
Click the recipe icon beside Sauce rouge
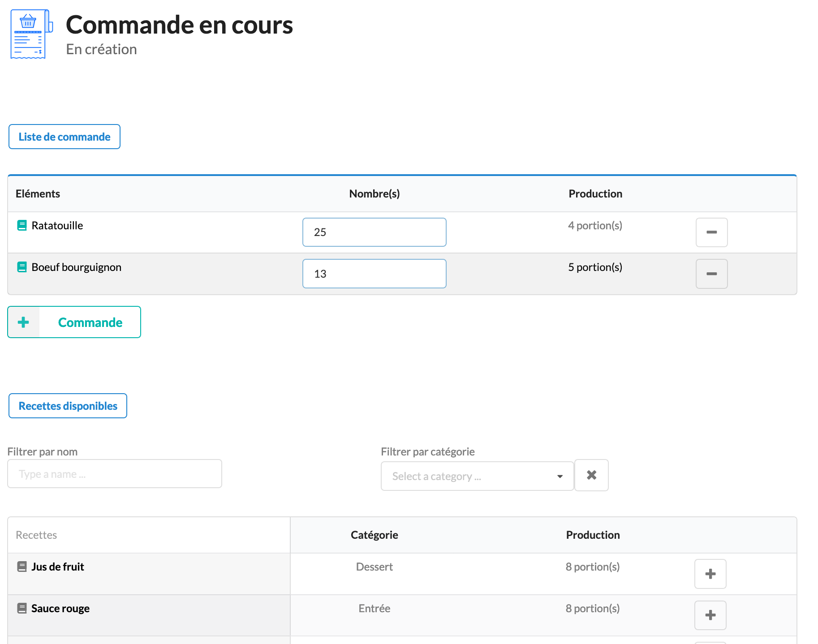(x=22, y=608)
